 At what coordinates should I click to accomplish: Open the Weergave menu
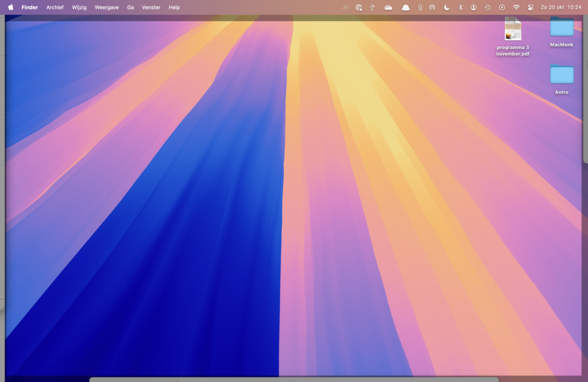[107, 7]
